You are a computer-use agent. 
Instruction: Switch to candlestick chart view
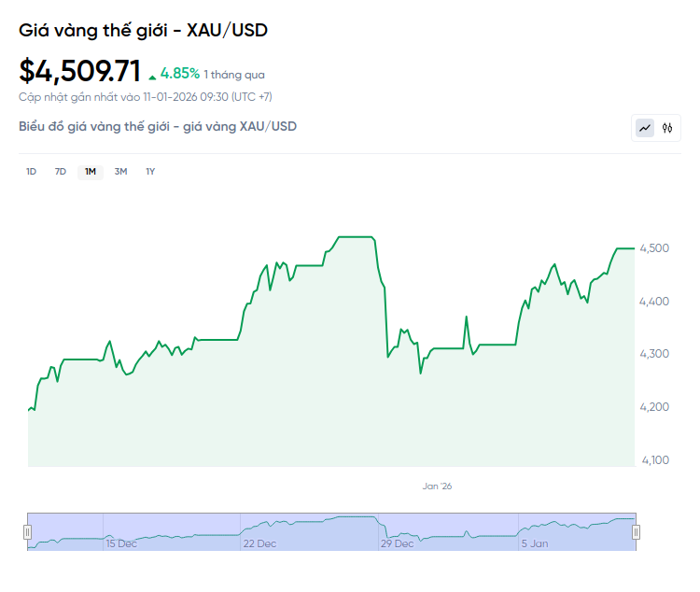[667, 128]
